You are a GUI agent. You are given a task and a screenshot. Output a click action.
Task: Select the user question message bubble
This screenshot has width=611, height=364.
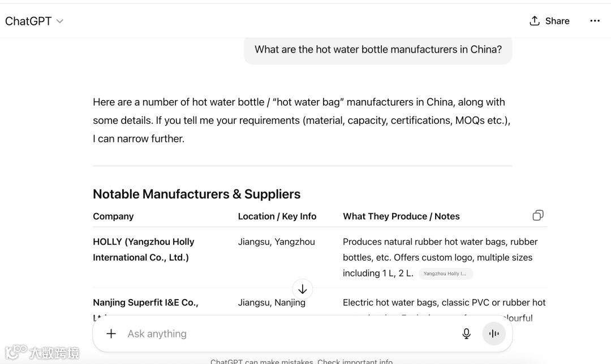[x=378, y=50]
